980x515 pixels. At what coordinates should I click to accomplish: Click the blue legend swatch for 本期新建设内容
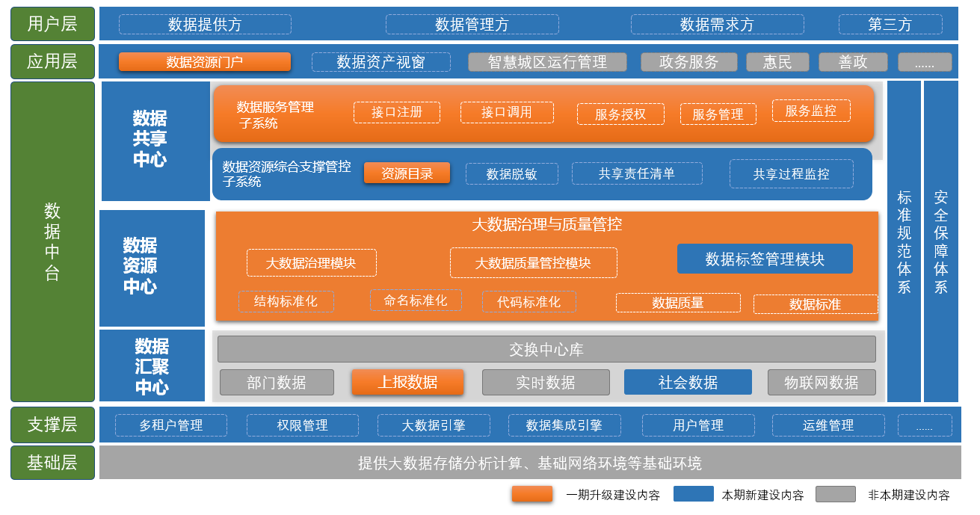[693, 494]
